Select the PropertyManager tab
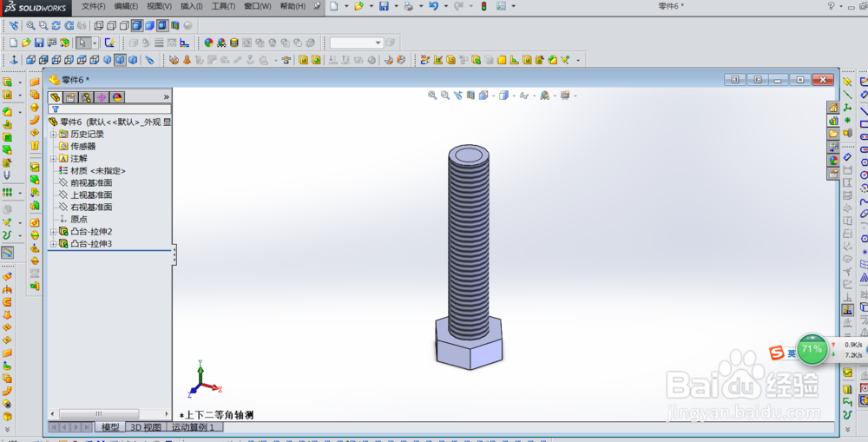 (71, 97)
